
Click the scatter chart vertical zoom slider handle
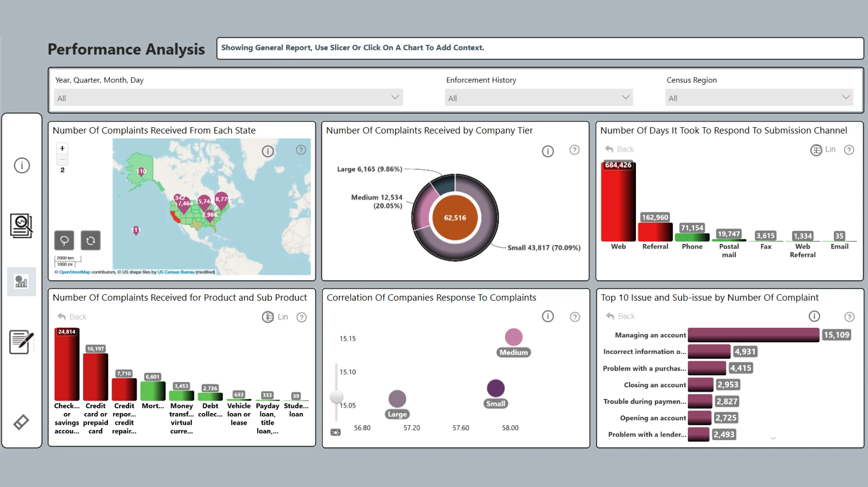click(336, 397)
